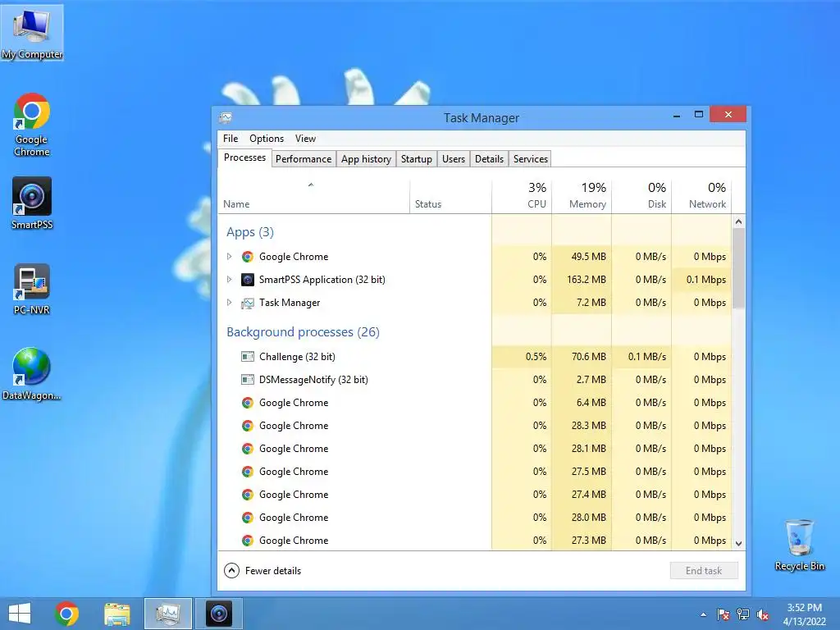Expand Task Manager app group

click(230, 302)
